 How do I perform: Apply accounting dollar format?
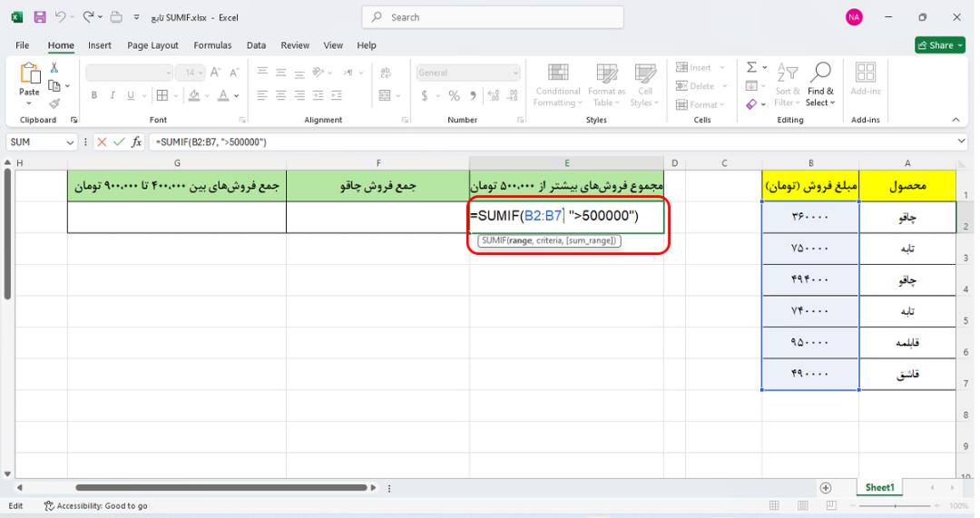(x=425, y=95)
